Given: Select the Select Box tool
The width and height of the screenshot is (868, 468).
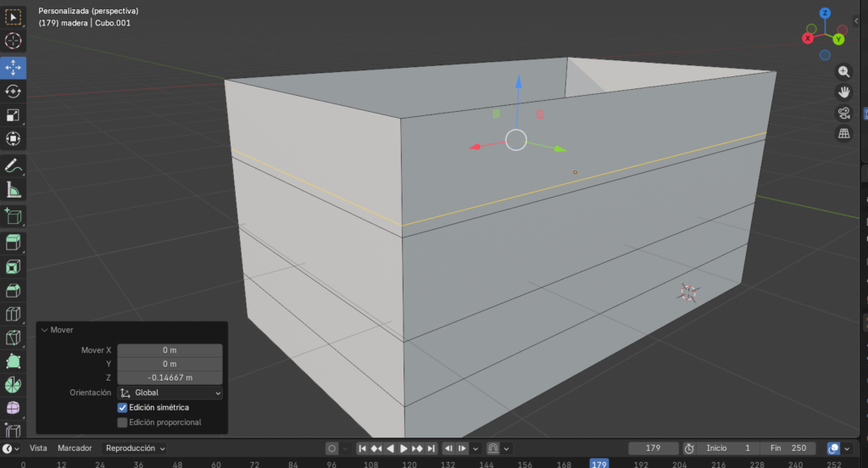Looking at the screenshot, I should (x=13, y=17).
